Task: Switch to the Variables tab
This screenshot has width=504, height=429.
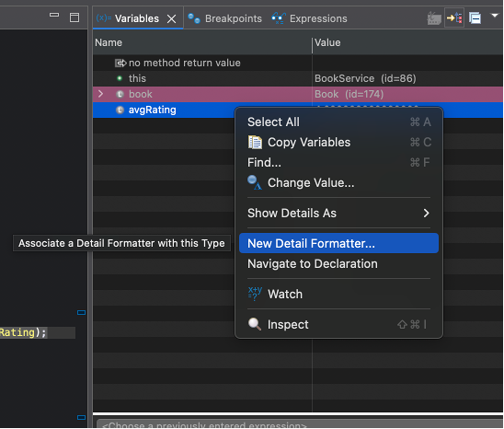Action: click(x=137, y=18)
